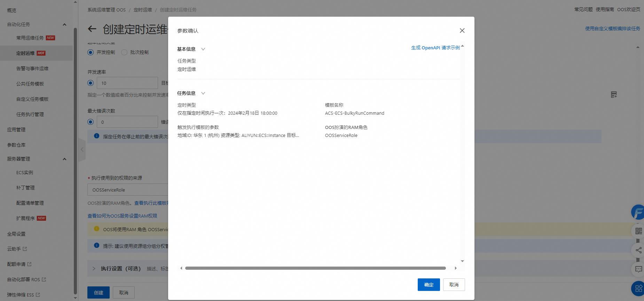This screenshot has width=644, height=301.
Task: Open 常见问题 at top right
Action: click(x=583, y=9)
